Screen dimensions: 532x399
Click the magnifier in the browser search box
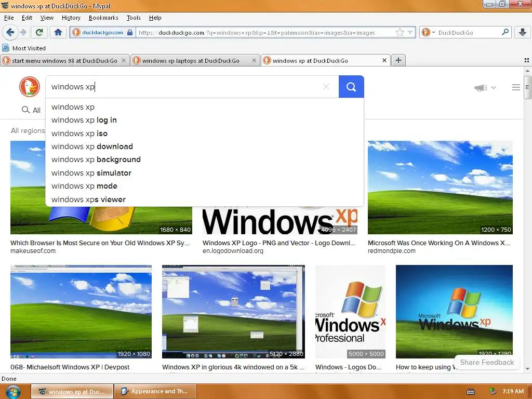505,32
